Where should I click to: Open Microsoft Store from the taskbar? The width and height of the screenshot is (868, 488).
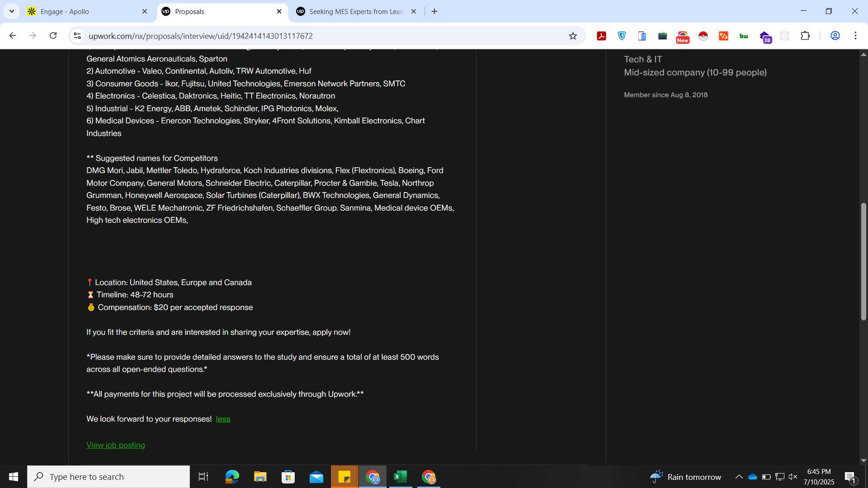[288, 477]
